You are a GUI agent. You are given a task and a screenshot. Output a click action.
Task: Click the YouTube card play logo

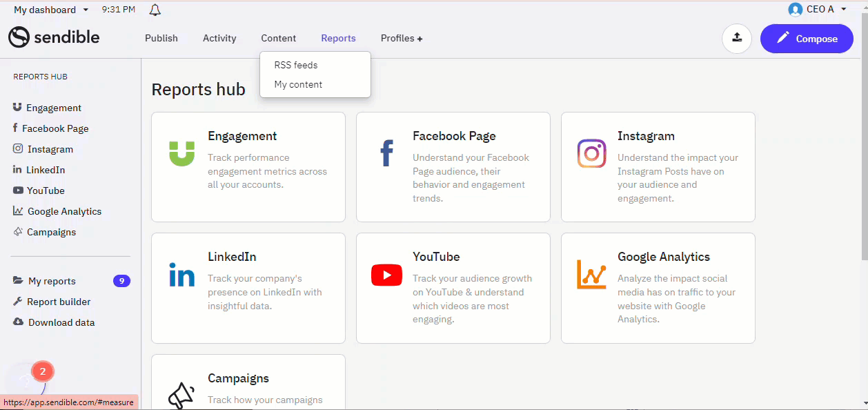pos(386,275)
